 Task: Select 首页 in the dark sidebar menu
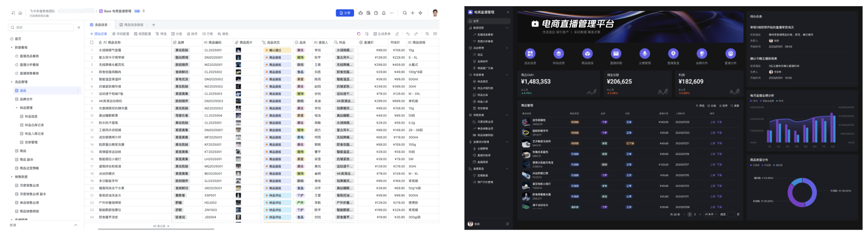click(476, 21)
